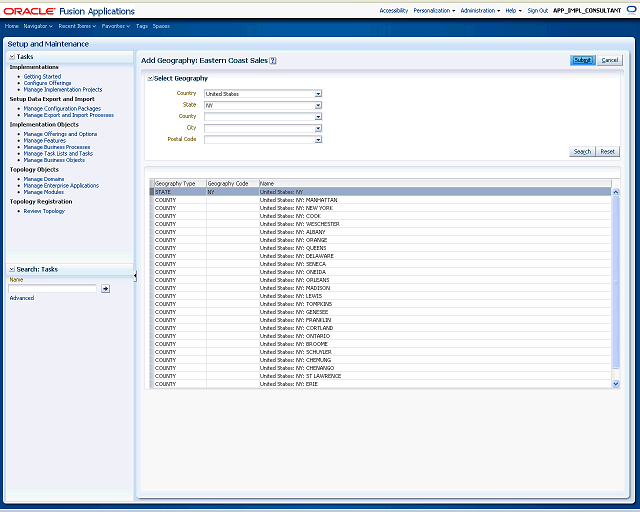Open Manage Domains link

tap(44, 179)
